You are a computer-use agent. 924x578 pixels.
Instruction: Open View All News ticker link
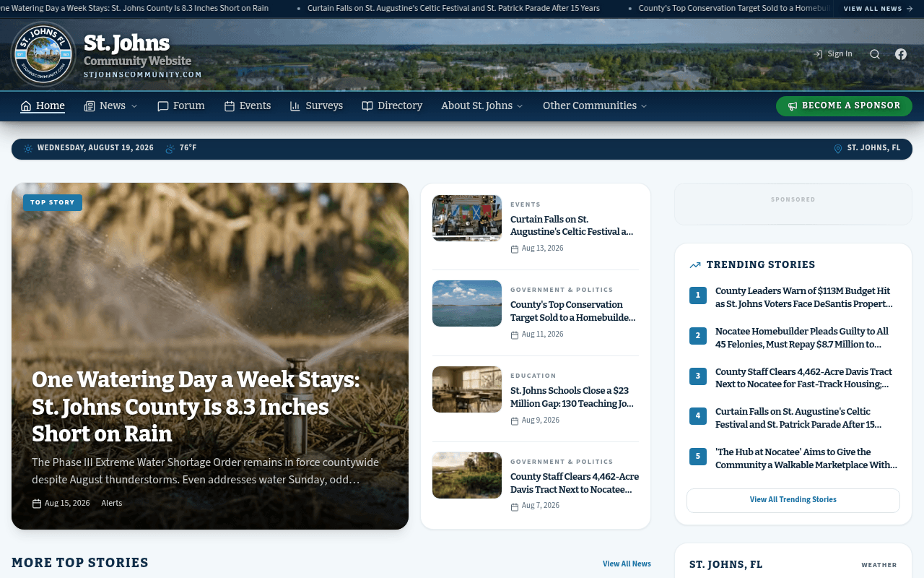(879, 9)
